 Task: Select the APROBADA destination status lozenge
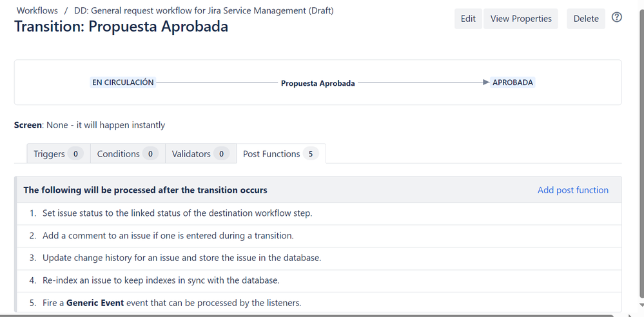[512, 82]
